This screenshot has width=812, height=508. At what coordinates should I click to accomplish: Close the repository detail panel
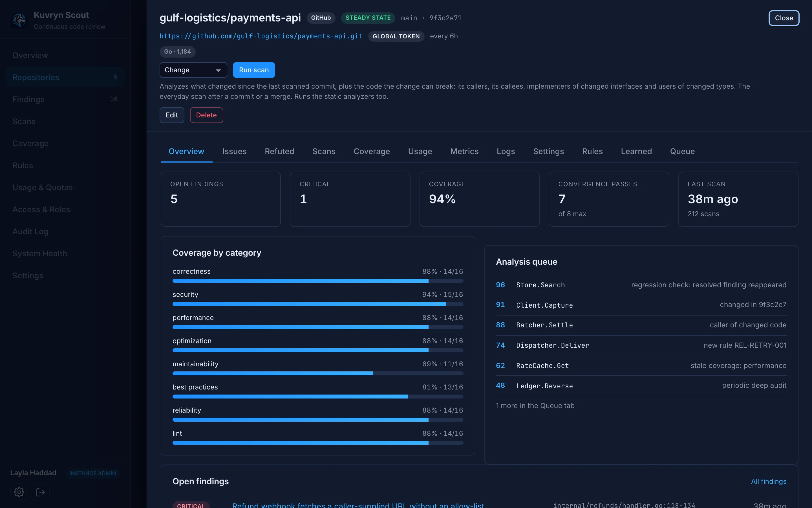[x=784, y=18]
